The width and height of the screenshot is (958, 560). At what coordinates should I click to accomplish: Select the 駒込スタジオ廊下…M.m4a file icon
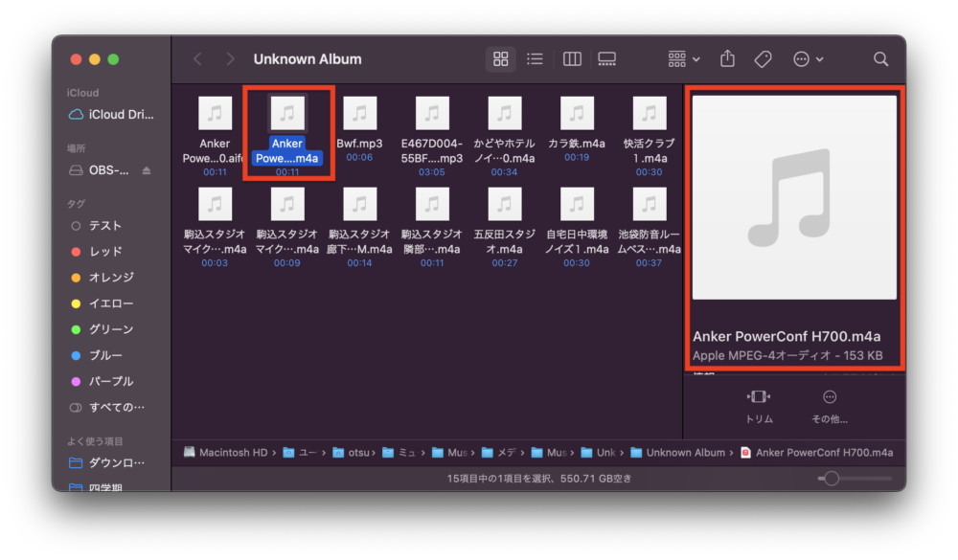click(360, 204)
